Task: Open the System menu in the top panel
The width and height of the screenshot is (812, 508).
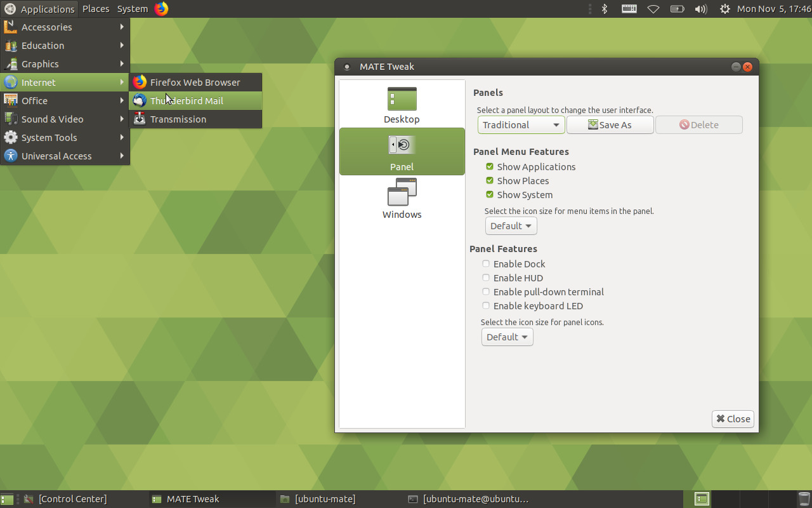Action: pos(132,9)
